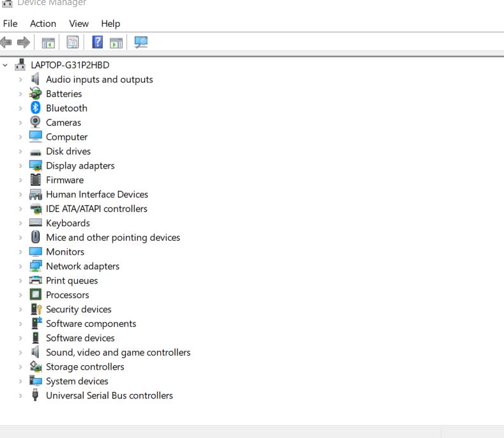
Task: Select the Monitors tree item label
Action: pyautogui.click(x=65, y=252)
